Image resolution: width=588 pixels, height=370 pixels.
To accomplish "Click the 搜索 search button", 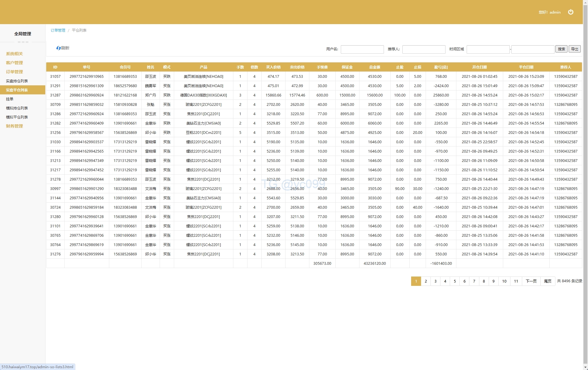I will click(x=561, y=49).
